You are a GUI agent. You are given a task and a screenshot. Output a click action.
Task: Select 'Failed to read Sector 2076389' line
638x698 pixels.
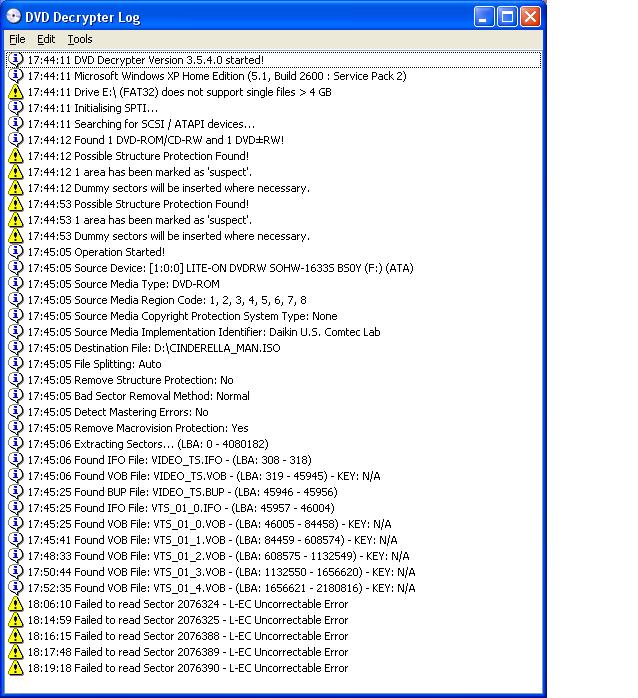tap(188, 652)
